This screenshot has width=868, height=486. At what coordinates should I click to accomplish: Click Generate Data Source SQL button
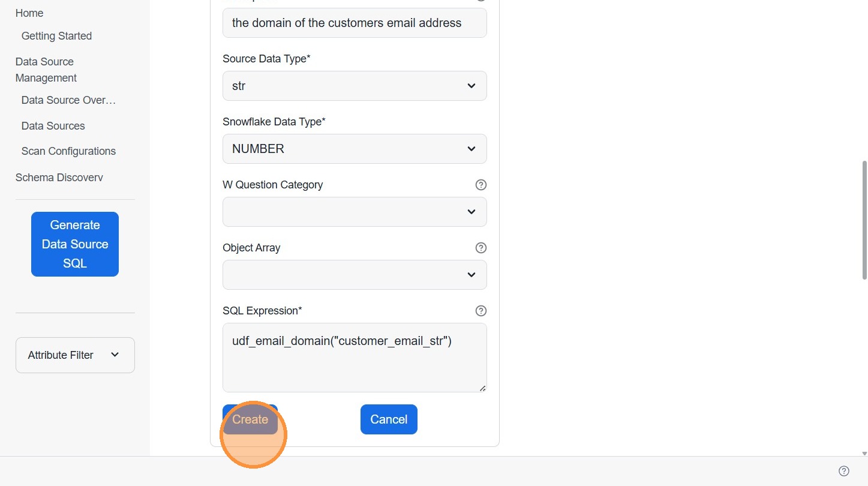(75, 244)
